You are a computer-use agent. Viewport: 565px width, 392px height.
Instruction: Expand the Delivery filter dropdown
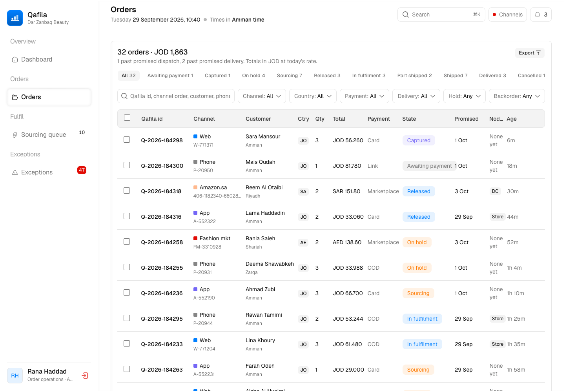[x=416, y=96]
